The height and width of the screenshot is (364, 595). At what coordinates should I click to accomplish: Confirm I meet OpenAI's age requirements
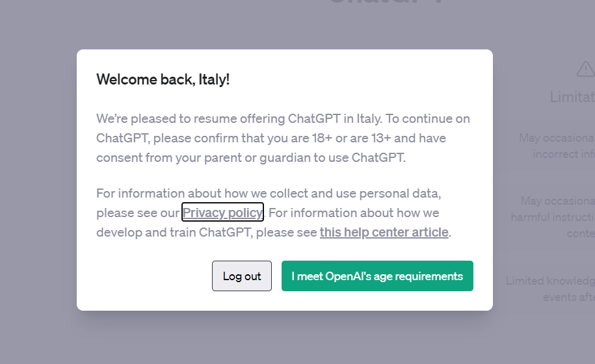point(377,276)
